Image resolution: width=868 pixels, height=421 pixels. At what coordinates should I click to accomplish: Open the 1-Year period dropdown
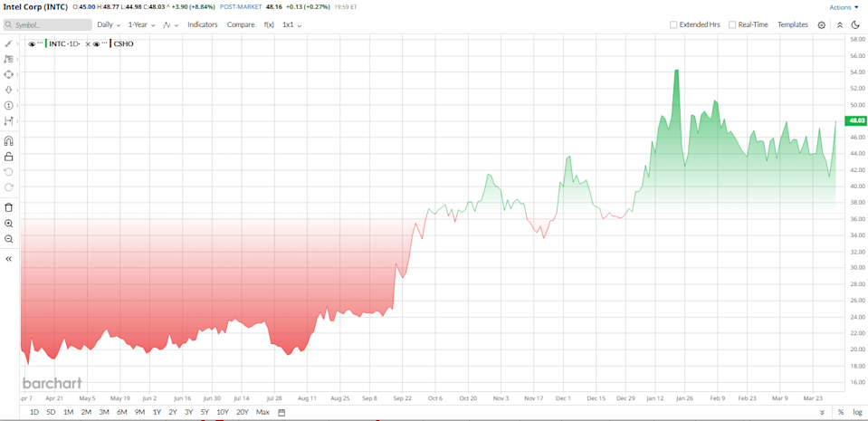141,25
